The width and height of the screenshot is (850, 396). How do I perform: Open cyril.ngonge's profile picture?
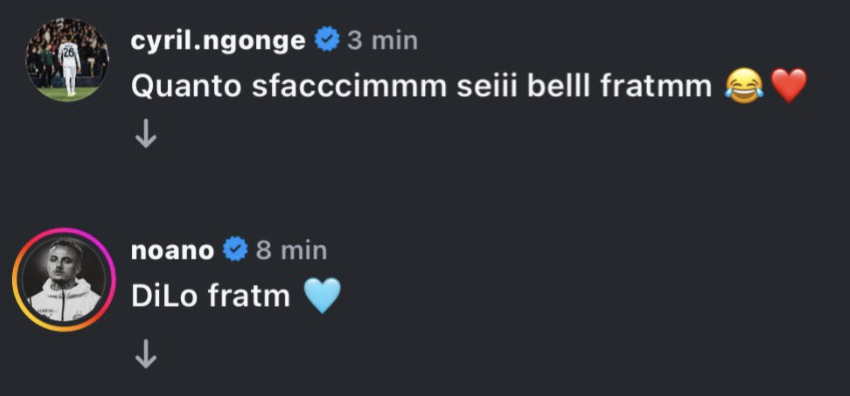point(67,60)
